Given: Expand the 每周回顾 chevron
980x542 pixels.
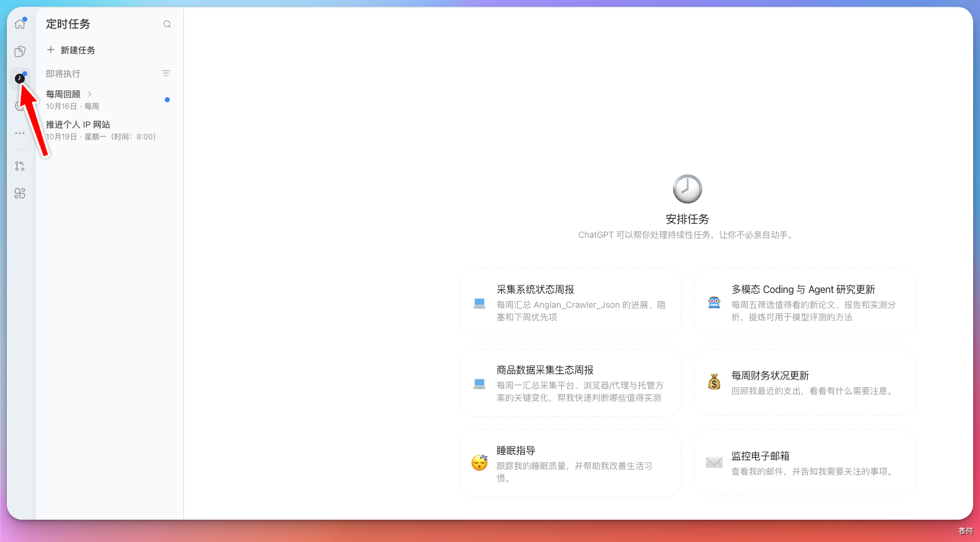Looking at the screenshot, I should [x=89, y=94].
